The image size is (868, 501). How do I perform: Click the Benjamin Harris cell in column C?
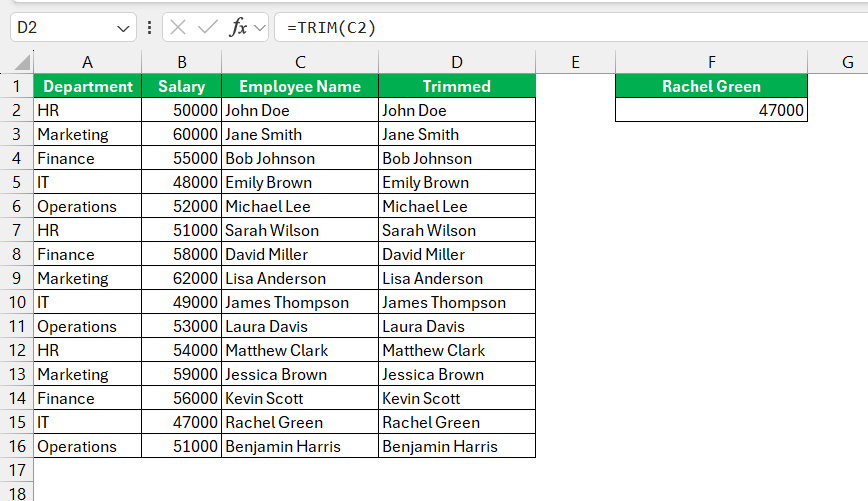(x=300, y=446)
